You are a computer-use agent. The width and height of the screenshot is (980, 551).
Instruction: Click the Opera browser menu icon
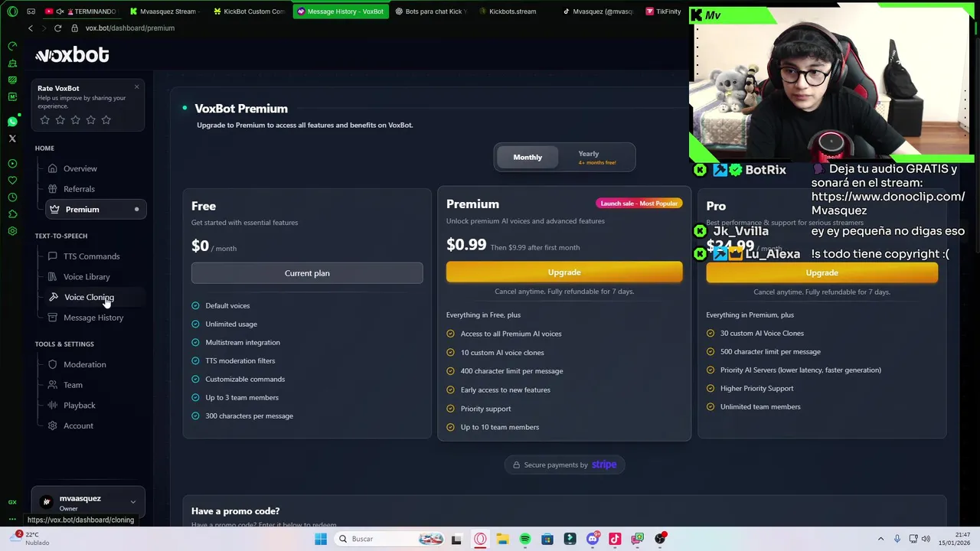click(12, 11)
